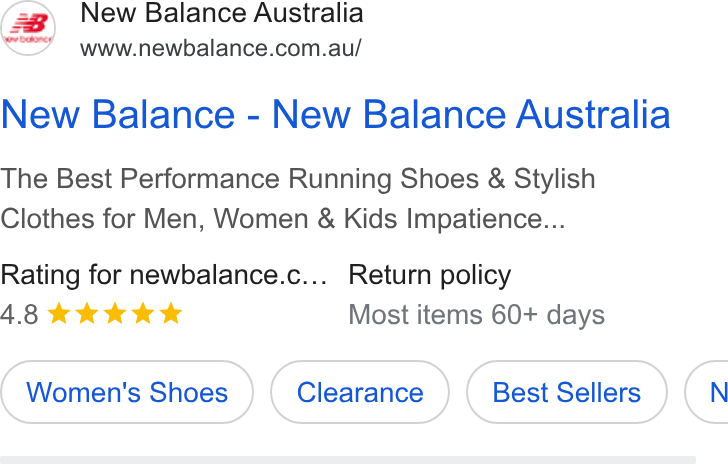The height and width of the screenshot is (464, 728).
Task: Click the second gold rating star
Action: pyautogui.click(x=87, y=314)
